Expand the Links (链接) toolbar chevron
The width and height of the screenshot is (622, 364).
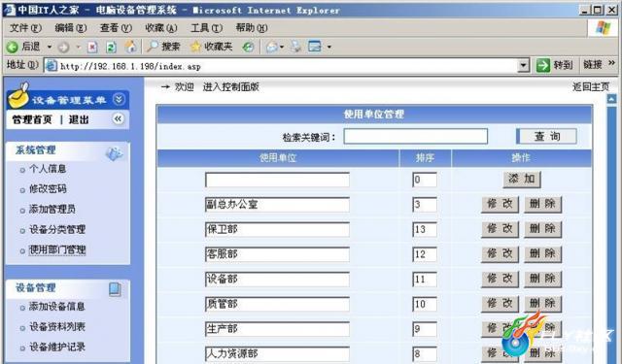[611, 63]
